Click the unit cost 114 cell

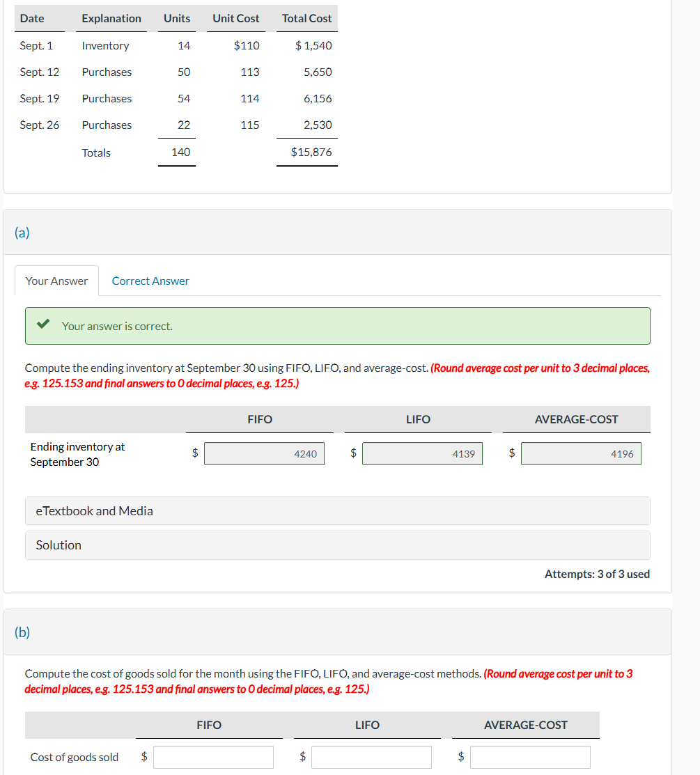(249, 98)
